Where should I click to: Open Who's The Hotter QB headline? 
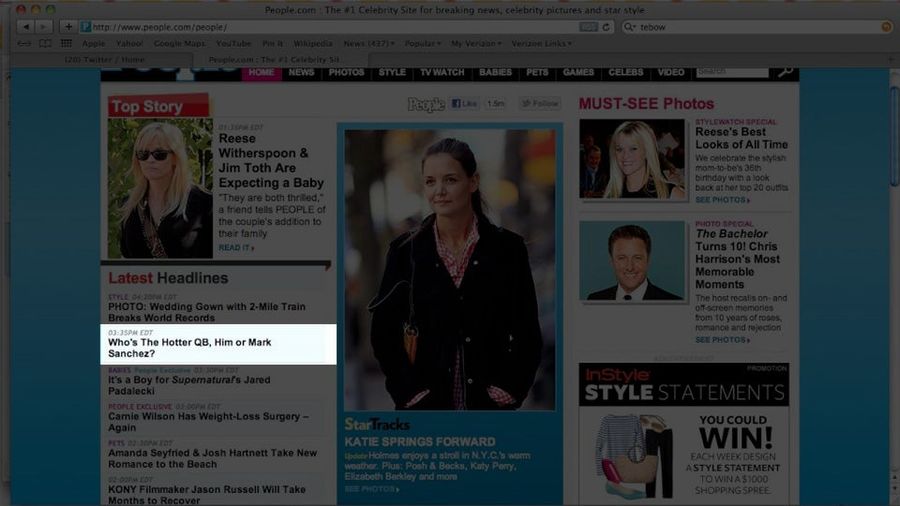click(189, 348)
